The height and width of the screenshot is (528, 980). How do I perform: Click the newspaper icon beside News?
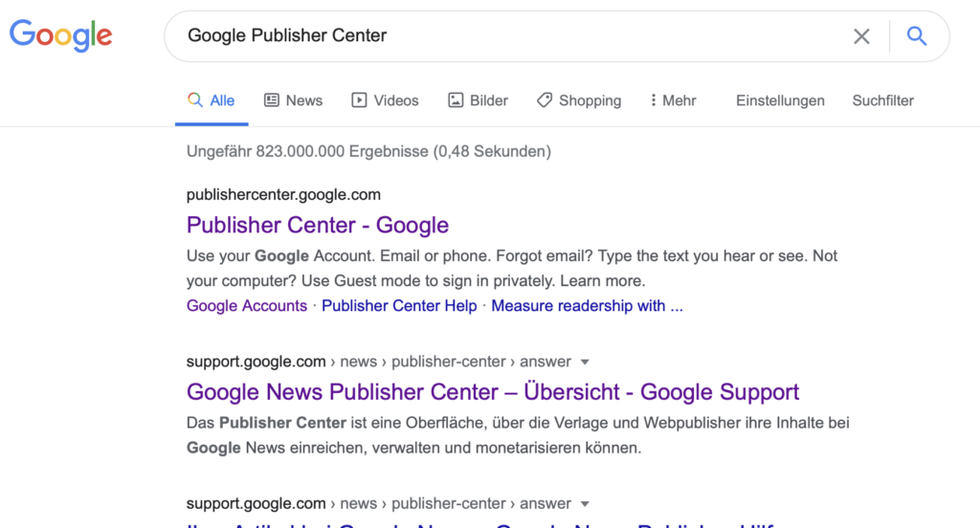click(271, 100)
